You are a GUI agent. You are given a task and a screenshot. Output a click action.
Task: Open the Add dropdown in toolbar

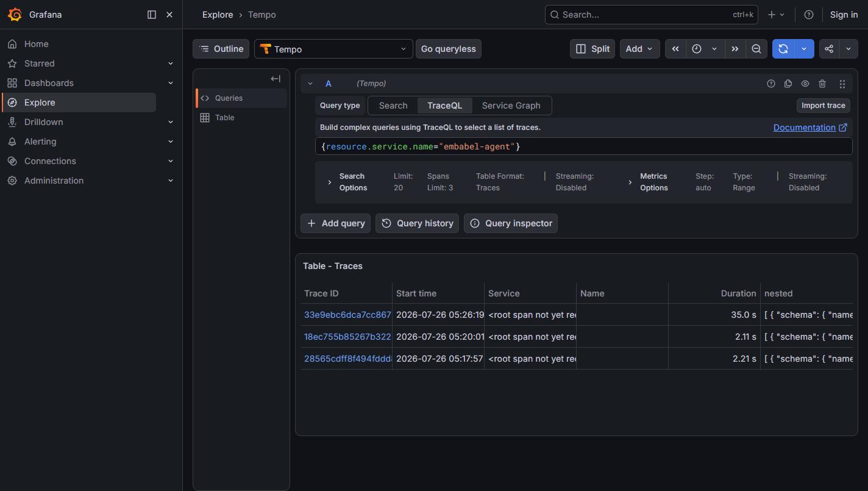click(x=639, y=49)
